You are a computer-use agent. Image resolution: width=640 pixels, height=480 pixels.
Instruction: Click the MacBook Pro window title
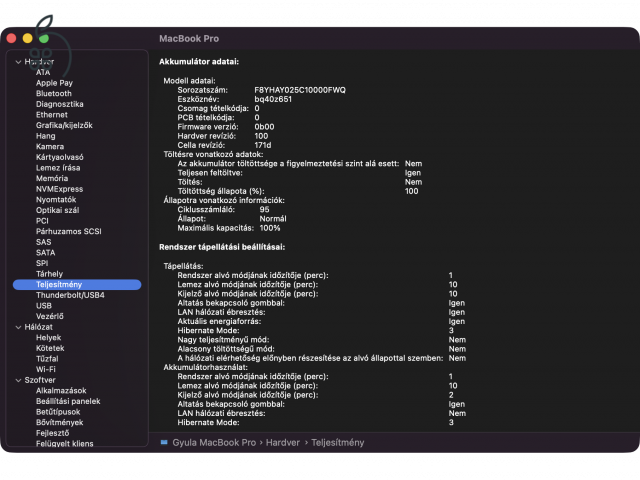[x=189, y=39]
